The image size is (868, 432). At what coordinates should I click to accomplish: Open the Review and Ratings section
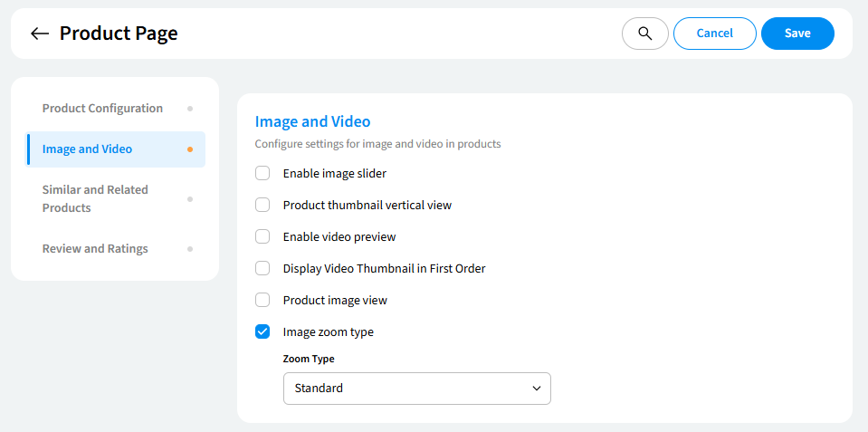click(x=95, y=249)
